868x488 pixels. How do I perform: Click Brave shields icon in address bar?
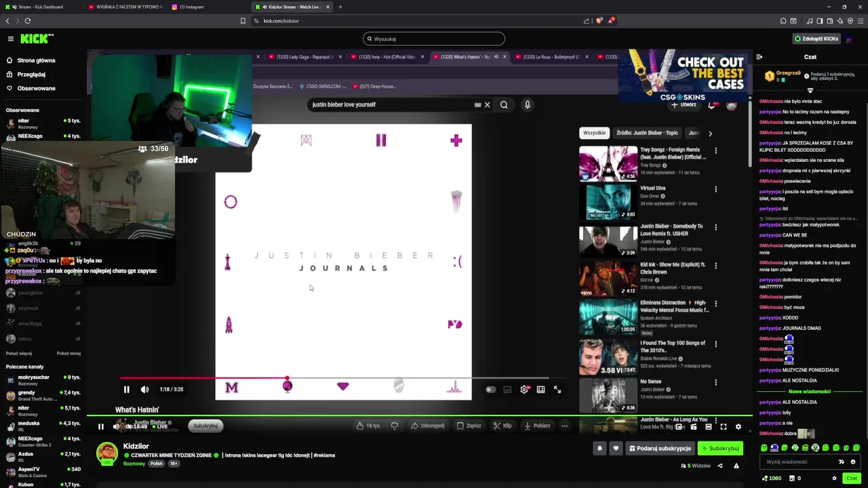(x=599, y=21)
